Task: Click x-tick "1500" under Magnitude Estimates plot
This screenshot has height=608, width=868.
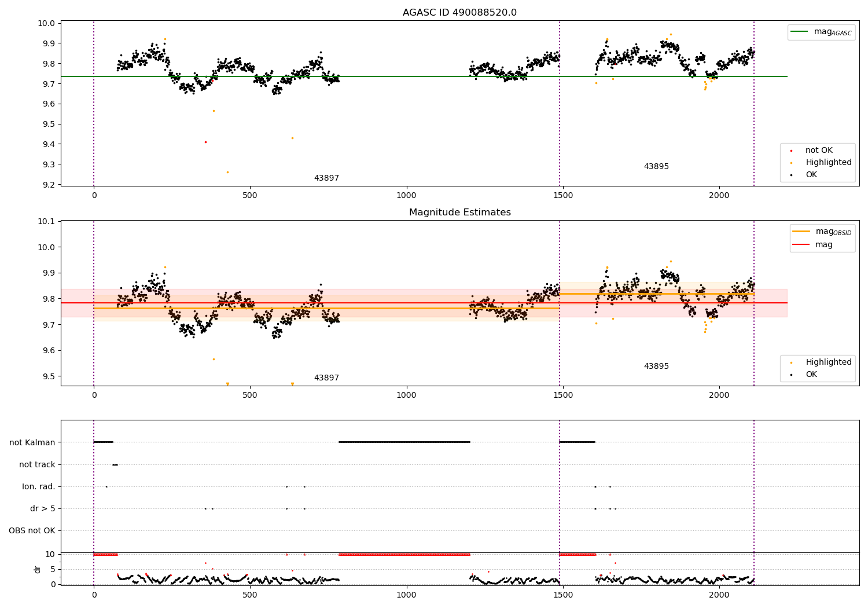Action: coord(562,395)
